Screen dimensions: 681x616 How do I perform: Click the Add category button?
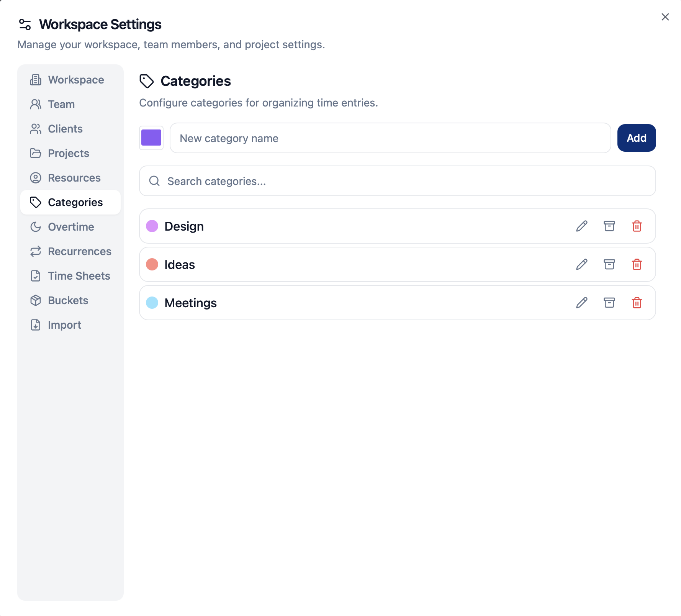click(636, 138)
